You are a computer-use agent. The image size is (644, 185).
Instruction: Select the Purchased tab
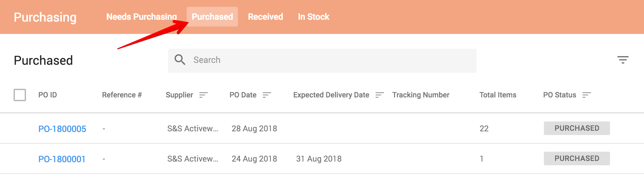click(x=212, y=17)
